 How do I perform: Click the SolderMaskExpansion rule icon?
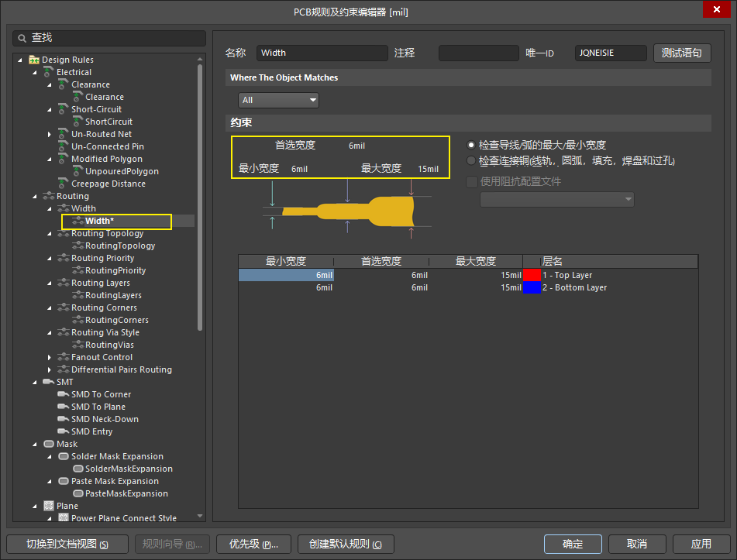point(77,469)
